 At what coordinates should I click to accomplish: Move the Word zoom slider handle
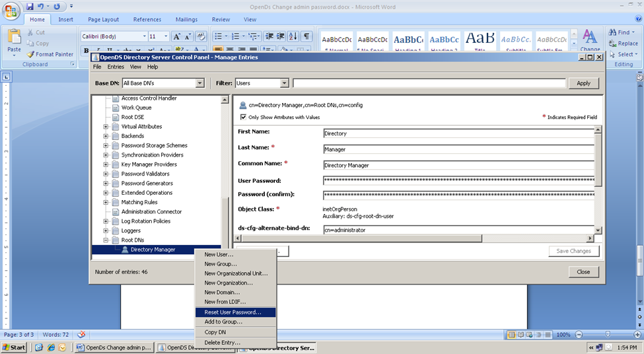(608, 335)
